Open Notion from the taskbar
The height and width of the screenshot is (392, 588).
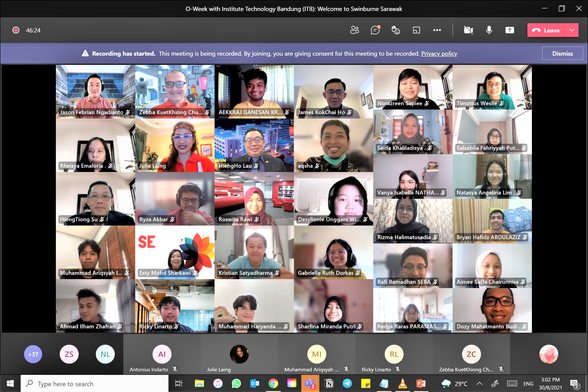[329, 383]
